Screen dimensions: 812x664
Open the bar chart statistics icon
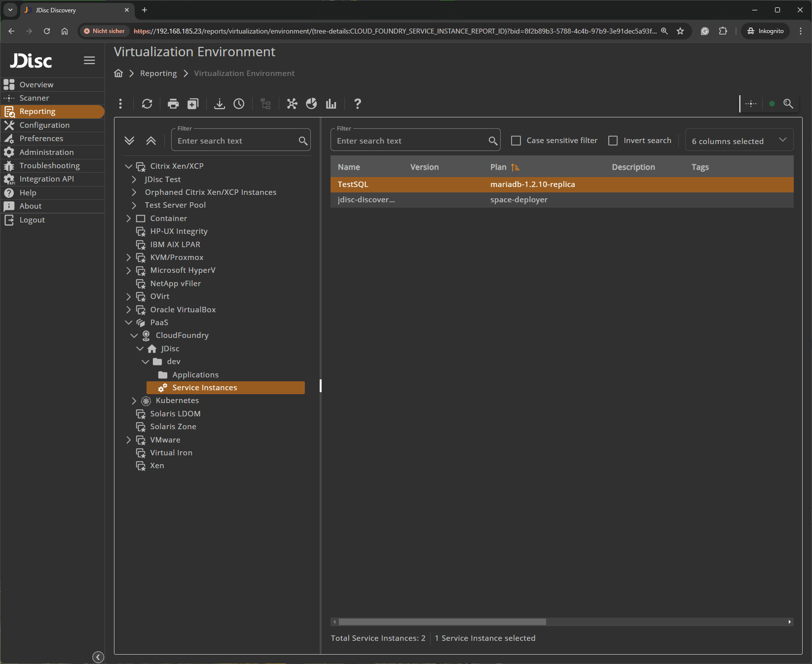pos(331,104)
